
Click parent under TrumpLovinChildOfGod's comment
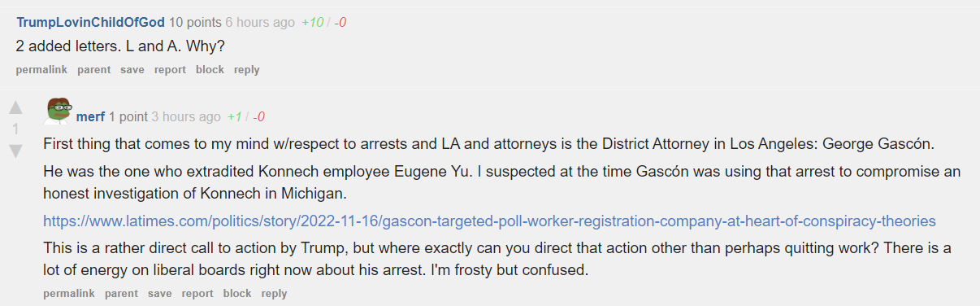tap(93, 70)
